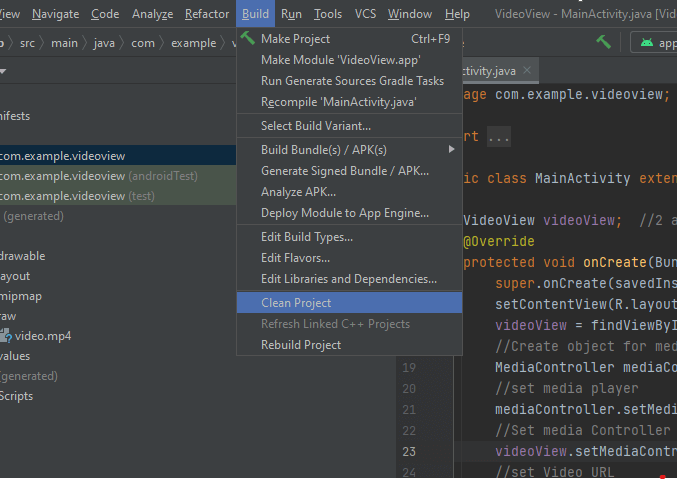677x480 pixels.
Task: Open the Refactor menu
Action: point(206,14)
